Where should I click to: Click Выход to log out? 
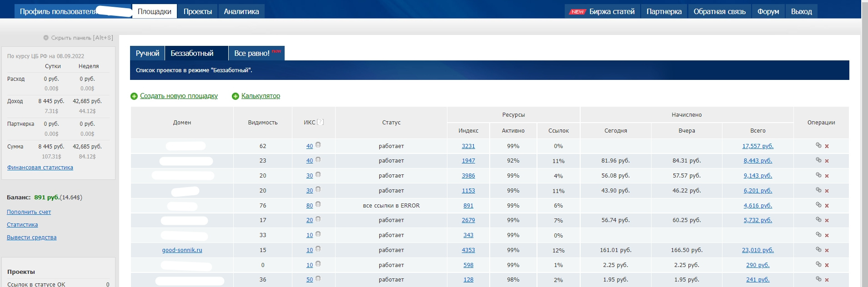(801, 11)
